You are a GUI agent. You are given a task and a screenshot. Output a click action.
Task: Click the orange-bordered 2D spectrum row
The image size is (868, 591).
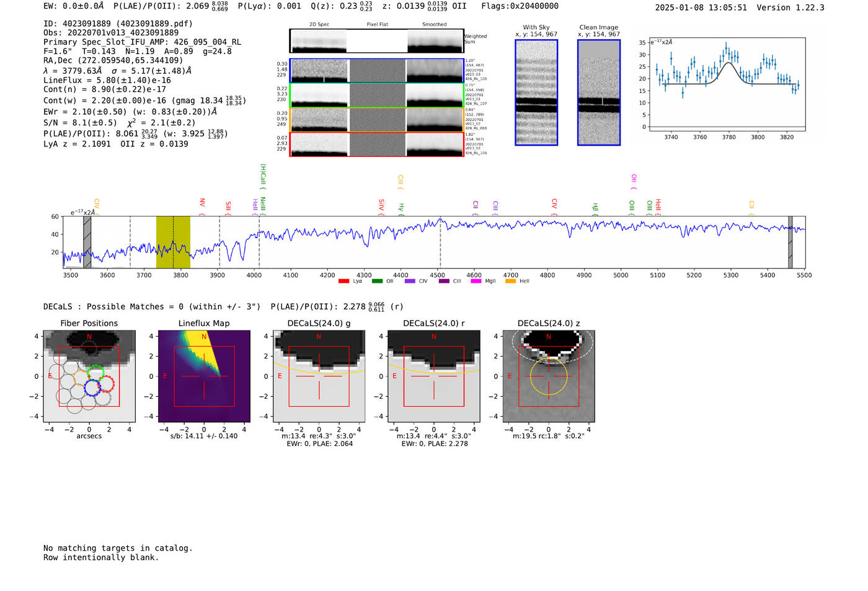(x=376, y=120)
